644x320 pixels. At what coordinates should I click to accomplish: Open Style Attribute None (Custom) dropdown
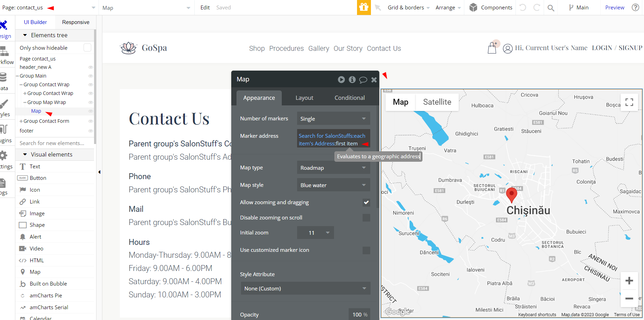point(305,288)
